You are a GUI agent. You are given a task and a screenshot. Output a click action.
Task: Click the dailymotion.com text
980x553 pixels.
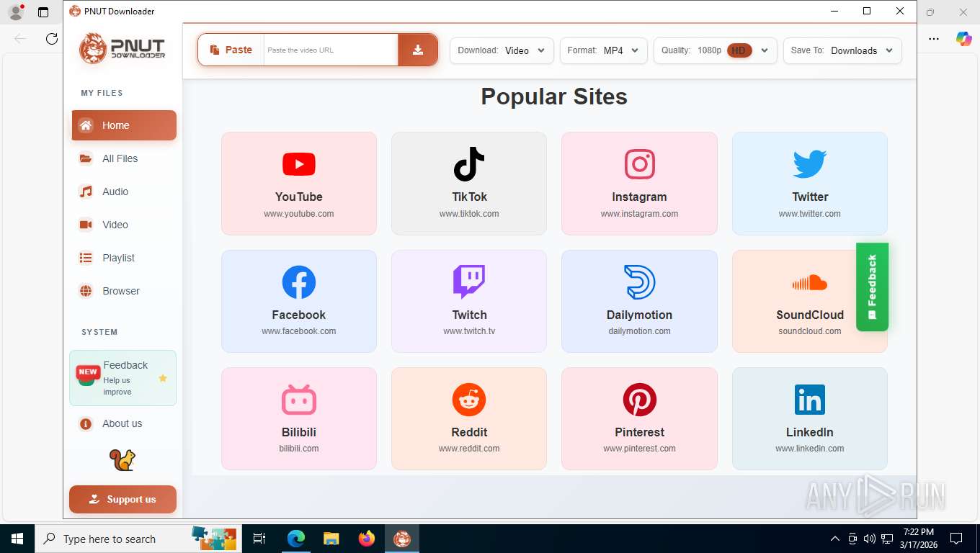pos(639,331)
